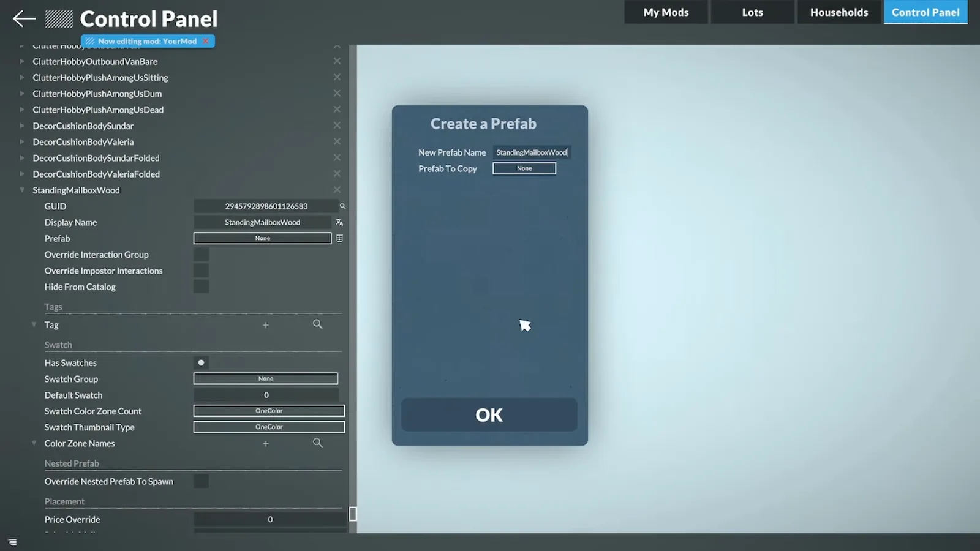Remove StandingMailboxWood entry with X icon
Viewport: 980px width, 551px height.
point(337,190)
